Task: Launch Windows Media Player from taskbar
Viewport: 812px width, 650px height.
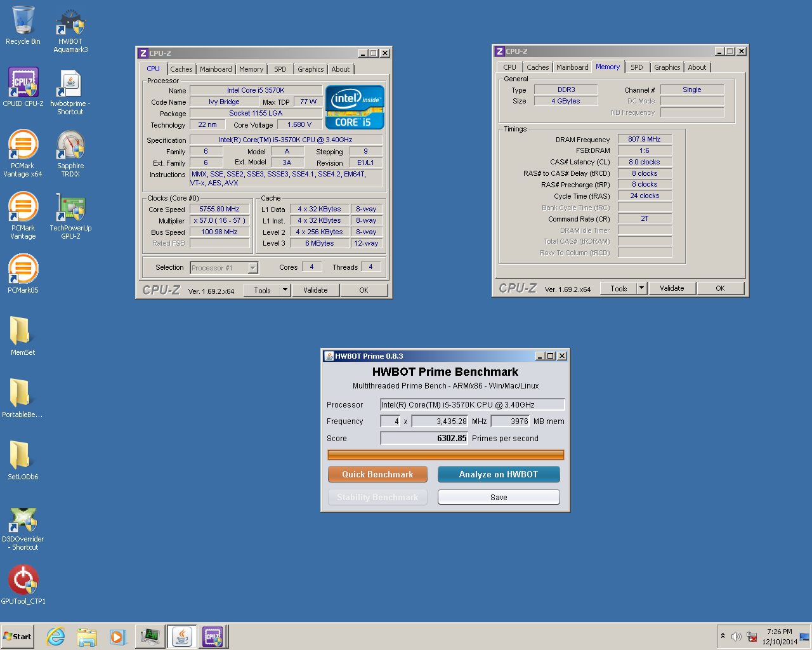Action: click(117, 637)
